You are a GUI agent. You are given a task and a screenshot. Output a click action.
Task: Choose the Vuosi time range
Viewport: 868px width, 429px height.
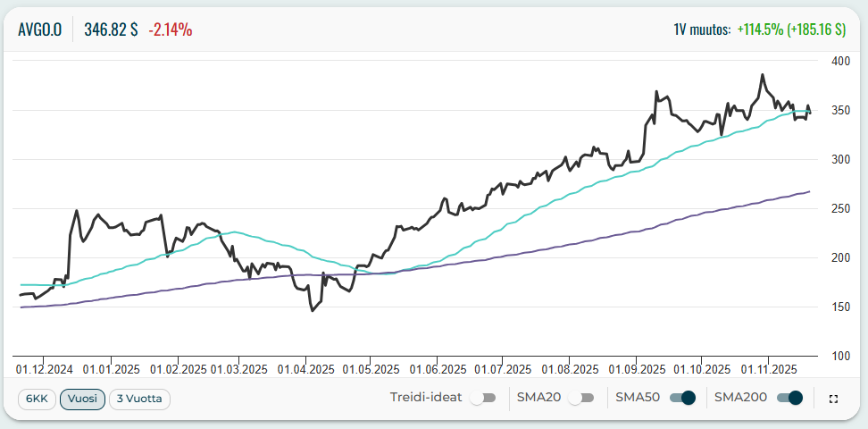click(82, 399)
